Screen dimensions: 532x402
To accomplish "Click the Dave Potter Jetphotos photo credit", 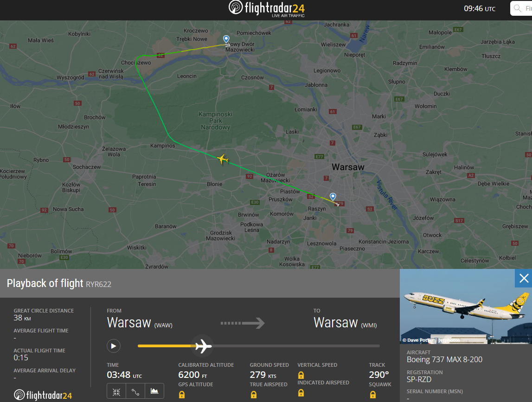I will pyautogui.click(x=431, y=340).
